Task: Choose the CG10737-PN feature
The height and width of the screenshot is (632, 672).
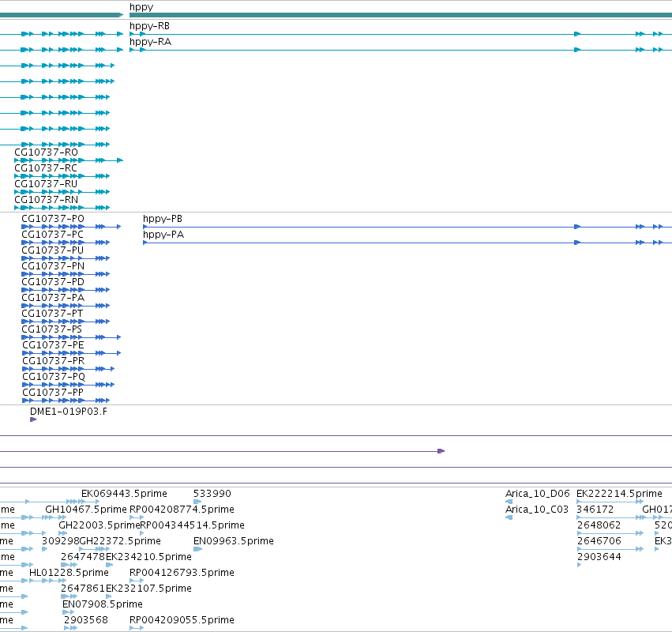Action: [x=53, y=266]
